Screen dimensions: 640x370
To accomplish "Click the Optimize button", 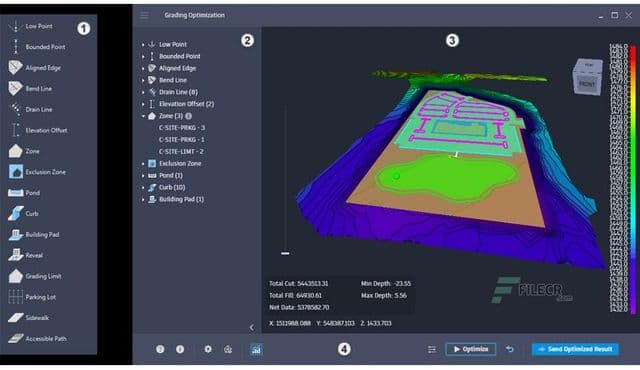I will point(471,349).
